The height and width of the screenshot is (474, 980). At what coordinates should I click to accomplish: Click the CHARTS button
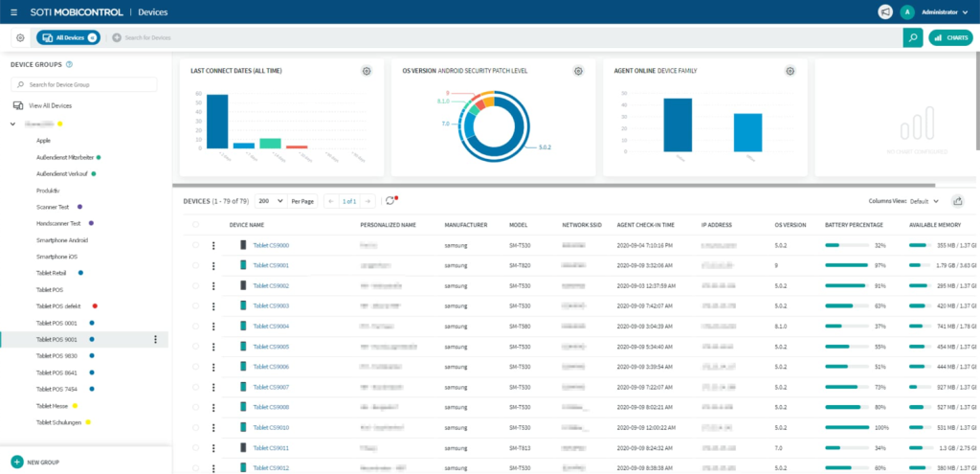point(950,37)
